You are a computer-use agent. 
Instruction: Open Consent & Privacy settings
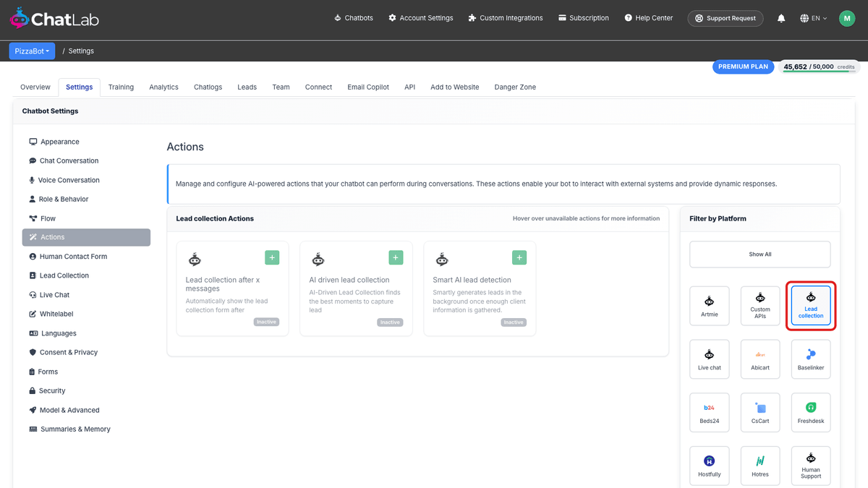[x=86, y=352]
